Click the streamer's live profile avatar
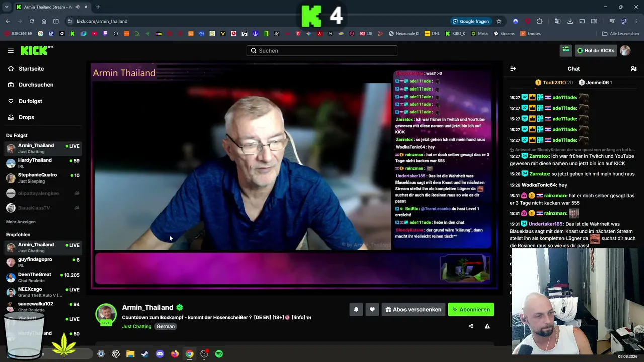Viewport: 644px width, 362px height. click(x=106, y=314)
